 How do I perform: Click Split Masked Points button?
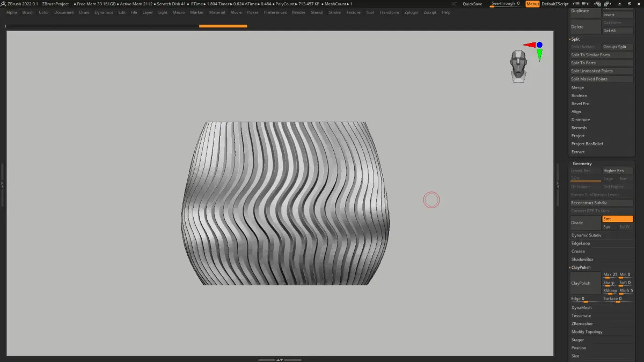pos(602,79)
